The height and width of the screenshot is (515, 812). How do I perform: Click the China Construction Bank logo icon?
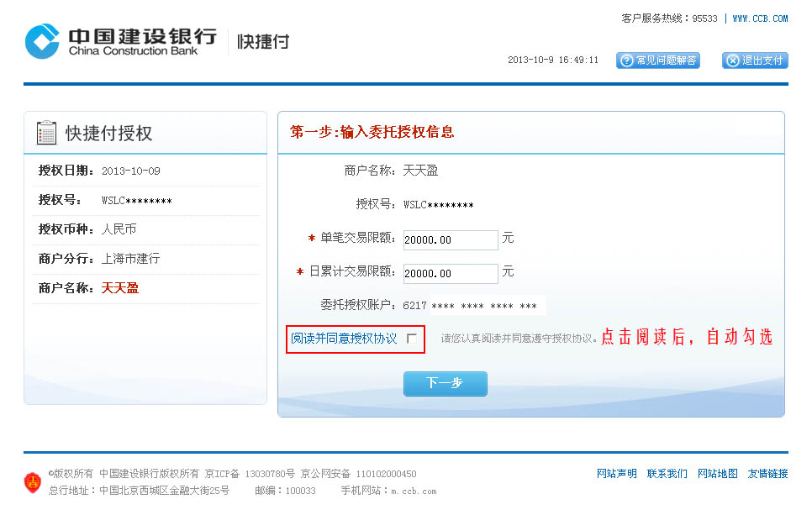point(43,41)
